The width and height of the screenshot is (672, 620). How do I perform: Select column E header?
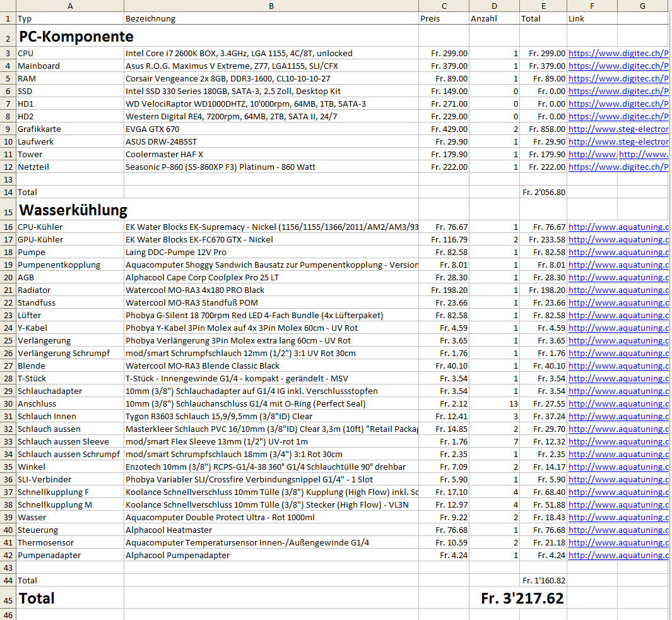click(x=543, y=6)
